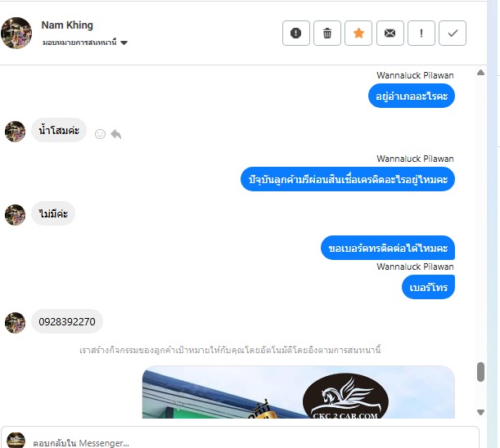Click the Nam Khing contact name
500x448 pixels.
(67, 25)
